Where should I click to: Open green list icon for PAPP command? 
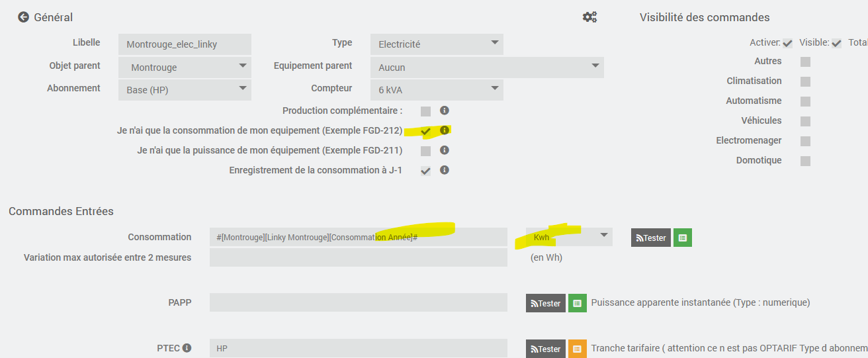coord(578,303)
